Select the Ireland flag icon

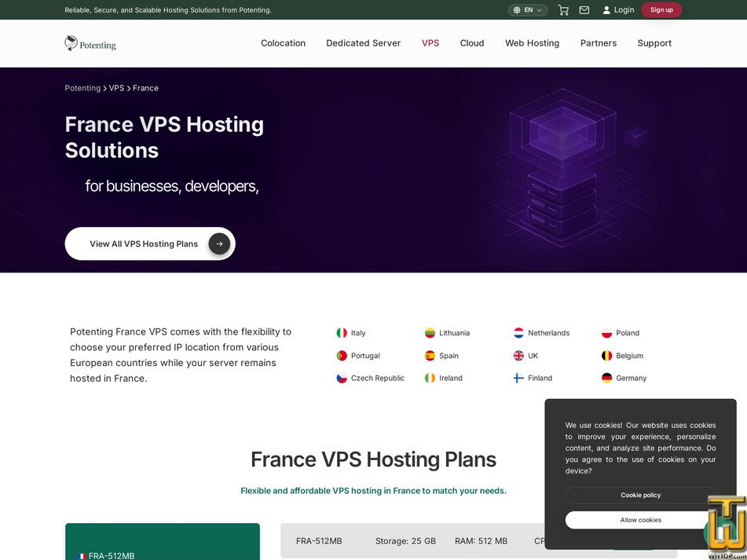(430, 378)
